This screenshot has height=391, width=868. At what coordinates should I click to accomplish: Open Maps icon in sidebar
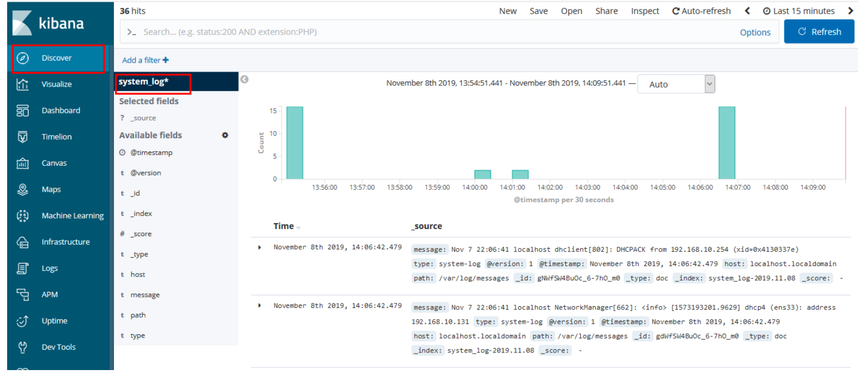(23, 189)
